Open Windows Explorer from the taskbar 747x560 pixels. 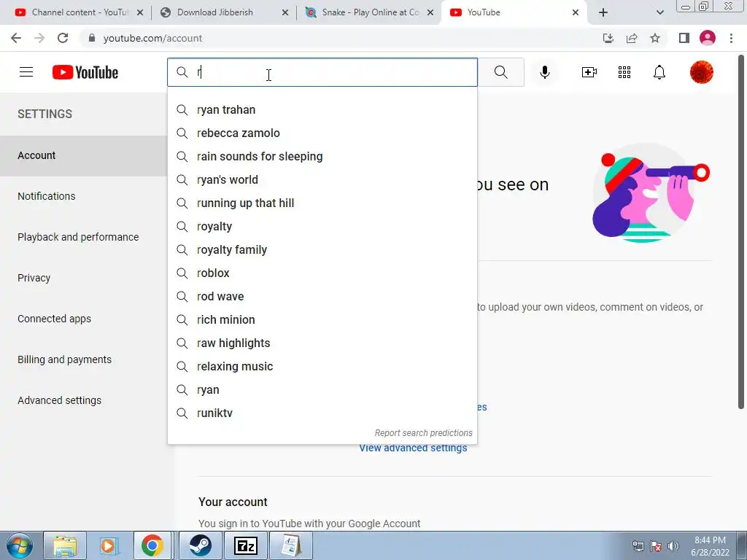pyautogui.click(x=65, y=545)
